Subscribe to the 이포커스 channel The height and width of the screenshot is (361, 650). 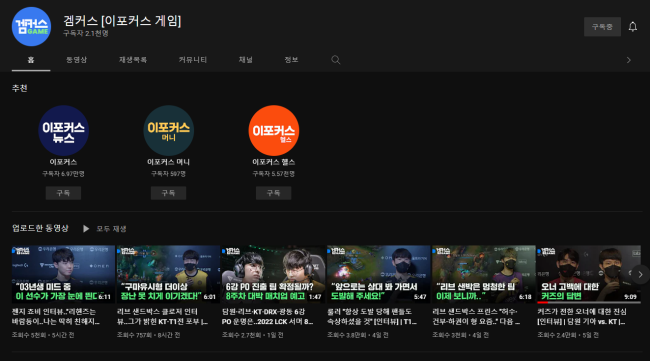tap(63, 193)
